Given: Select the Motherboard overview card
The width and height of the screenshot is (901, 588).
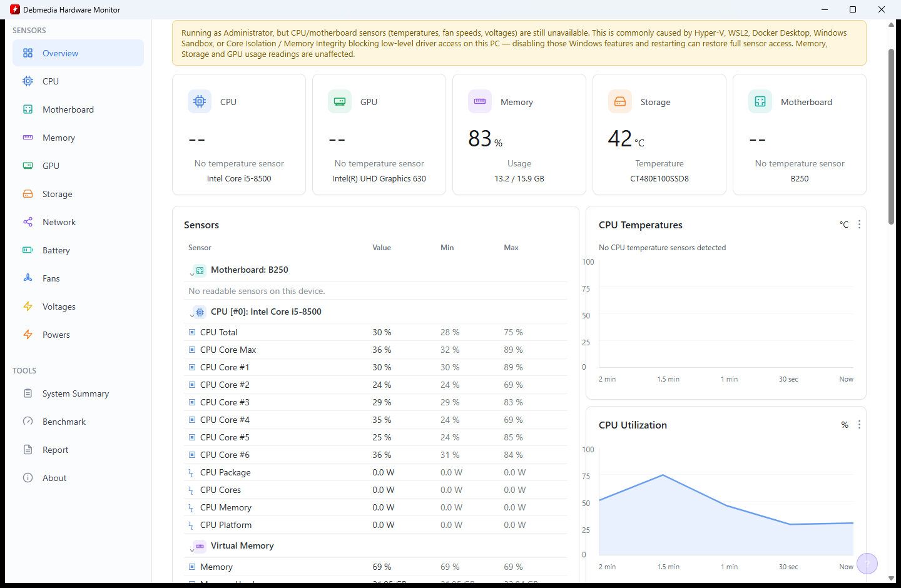Looking at the screenshot, I should click(x=800, y=134).
